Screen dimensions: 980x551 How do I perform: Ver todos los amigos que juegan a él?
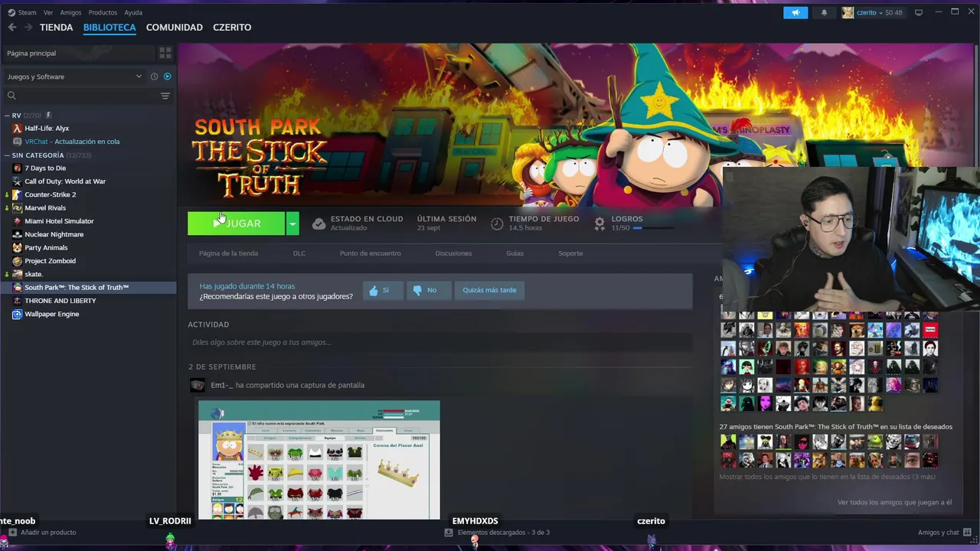894,503
